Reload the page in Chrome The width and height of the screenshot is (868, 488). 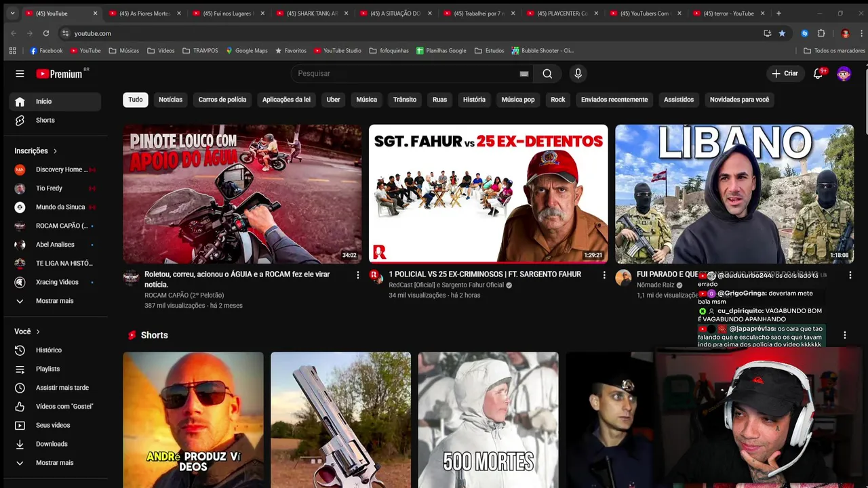(x=46, y=33)
